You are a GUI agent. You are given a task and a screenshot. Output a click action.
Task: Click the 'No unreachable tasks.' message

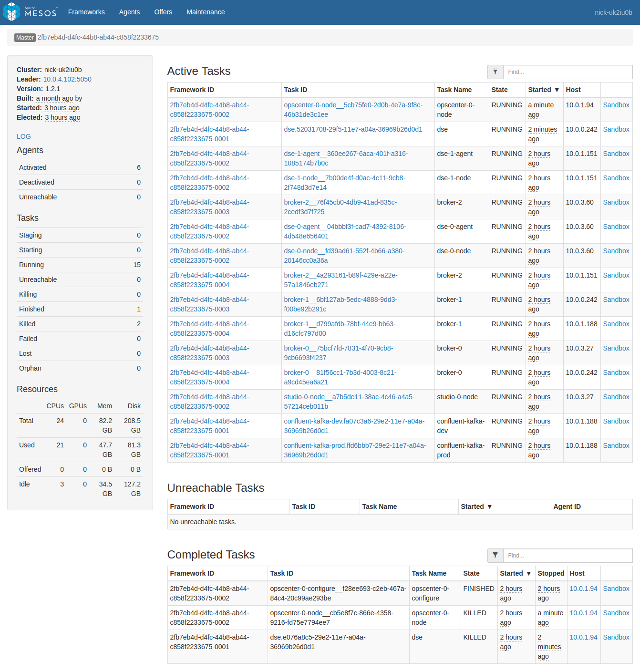point(203,522)
